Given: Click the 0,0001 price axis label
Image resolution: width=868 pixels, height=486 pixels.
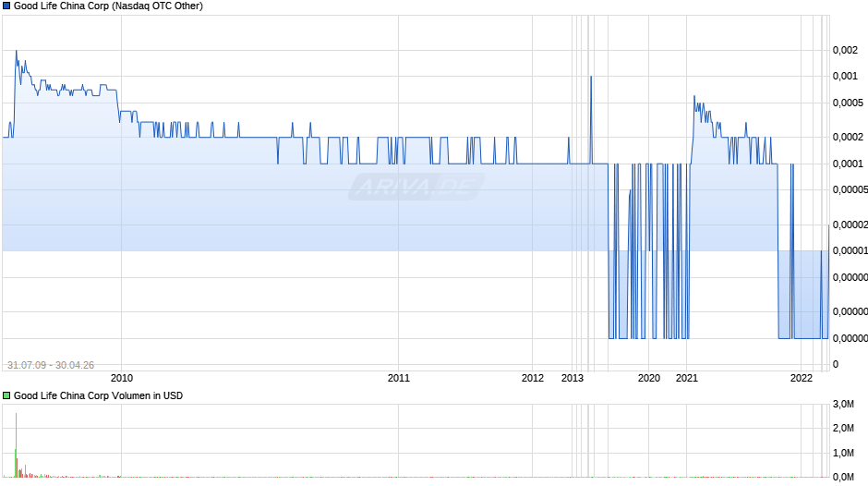Looking at the screenshot, I should coord(848,164).
